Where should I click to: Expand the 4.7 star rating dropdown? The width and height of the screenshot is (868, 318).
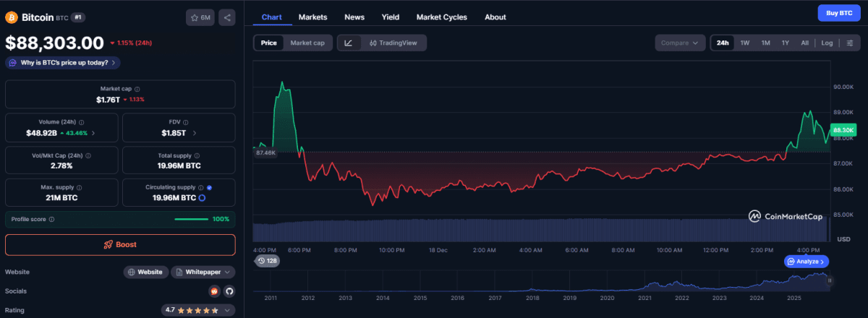[x=198, y=310]
